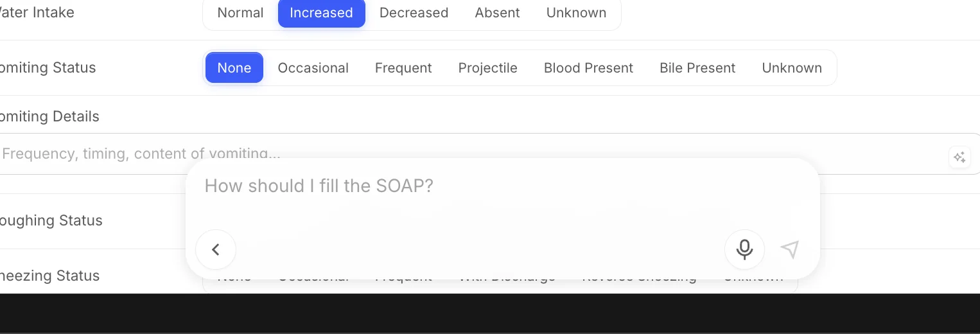Set Water Intake to Absent
980x334 pixels.
point(497,13)
